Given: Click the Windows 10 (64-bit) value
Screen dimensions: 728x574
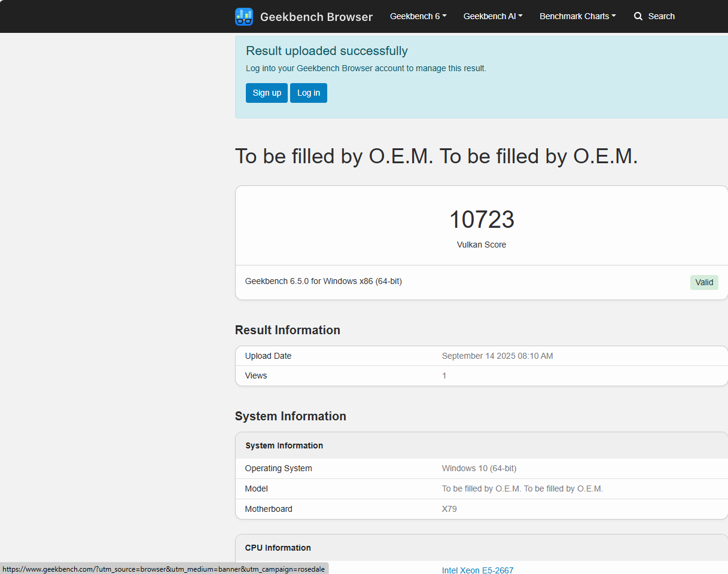Looking at the screenshot, I should (479, 468).
